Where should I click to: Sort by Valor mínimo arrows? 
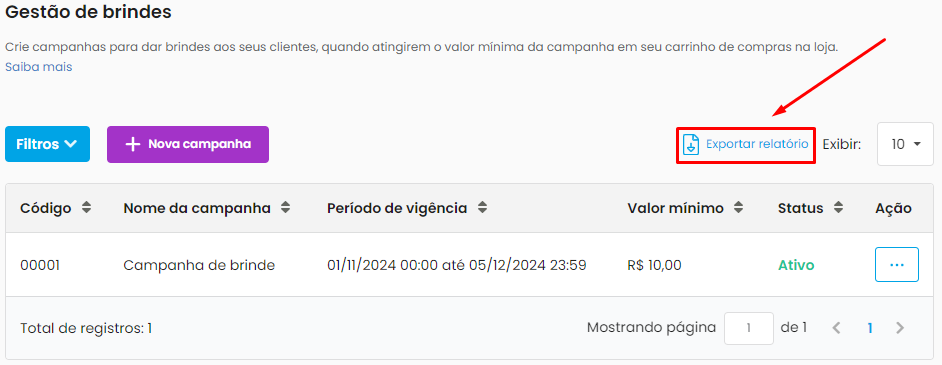pos(738,208)
